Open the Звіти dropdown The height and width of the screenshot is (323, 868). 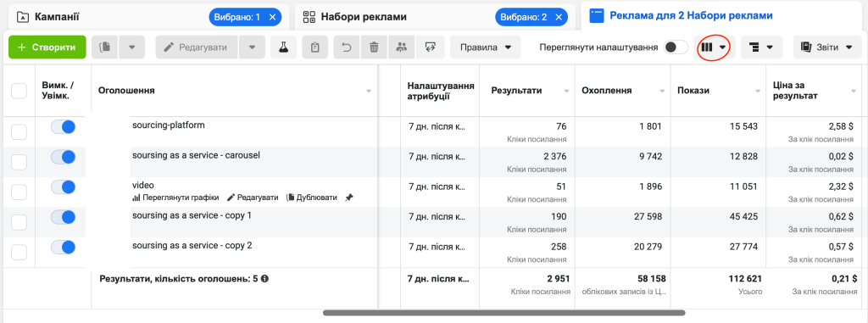pos(827,47)
